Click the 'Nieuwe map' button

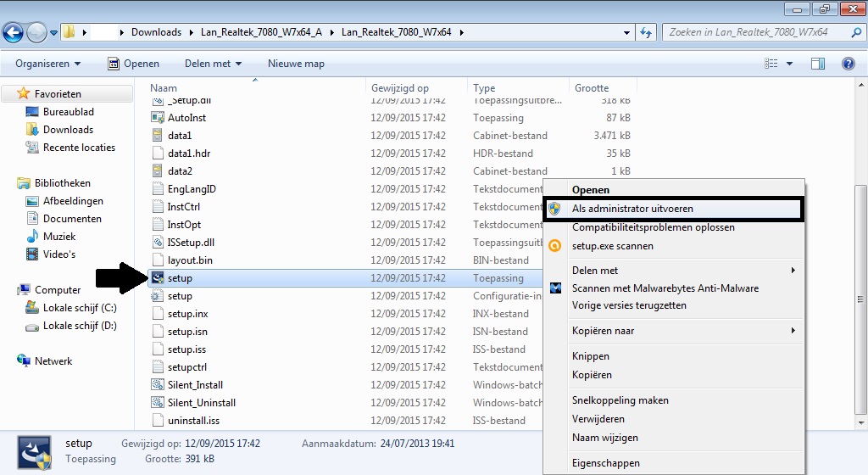coord(296,64)
